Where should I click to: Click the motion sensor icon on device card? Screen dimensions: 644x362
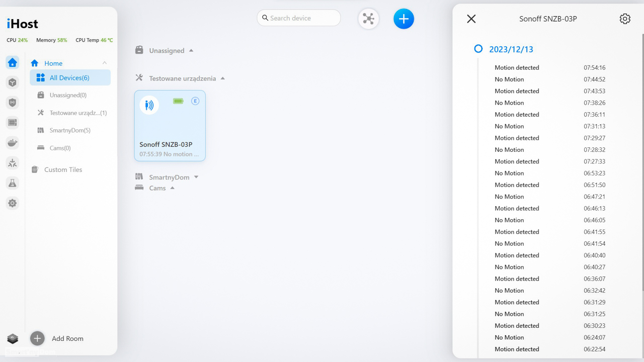149,105
